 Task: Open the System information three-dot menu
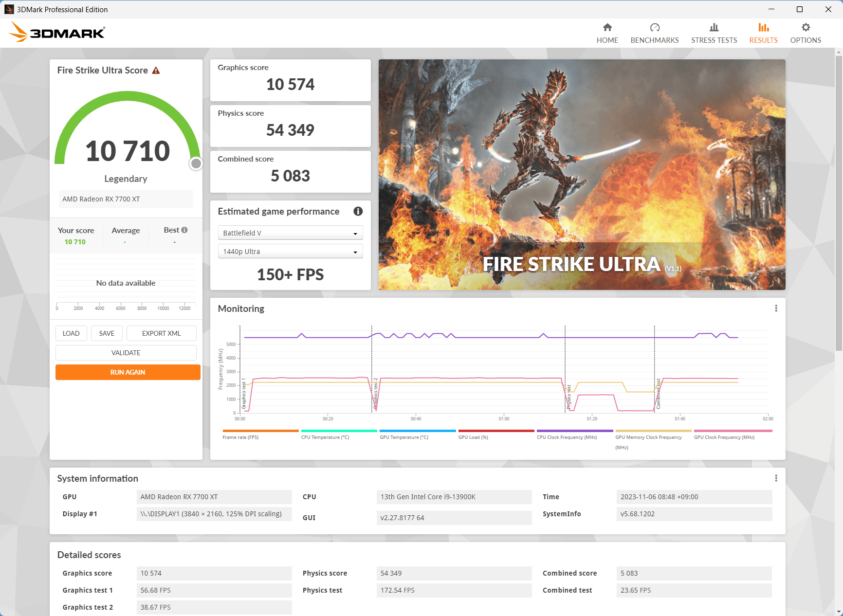pos(776,478)
